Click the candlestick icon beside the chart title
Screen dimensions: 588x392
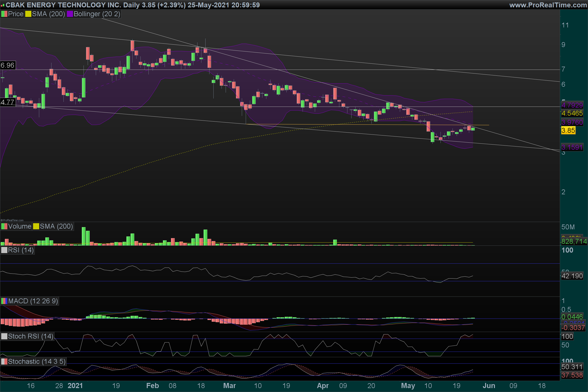(3, 5)
